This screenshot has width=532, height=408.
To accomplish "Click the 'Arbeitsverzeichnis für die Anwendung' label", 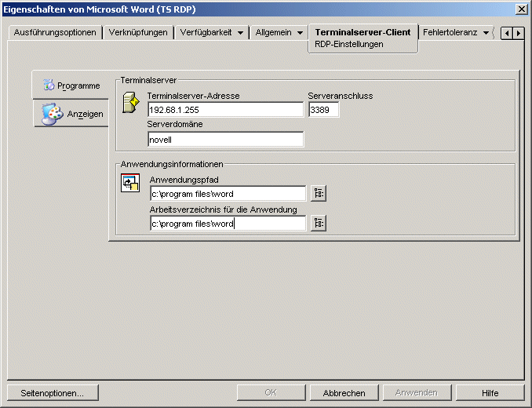I will pyautogui.click(x=224, y=209).
